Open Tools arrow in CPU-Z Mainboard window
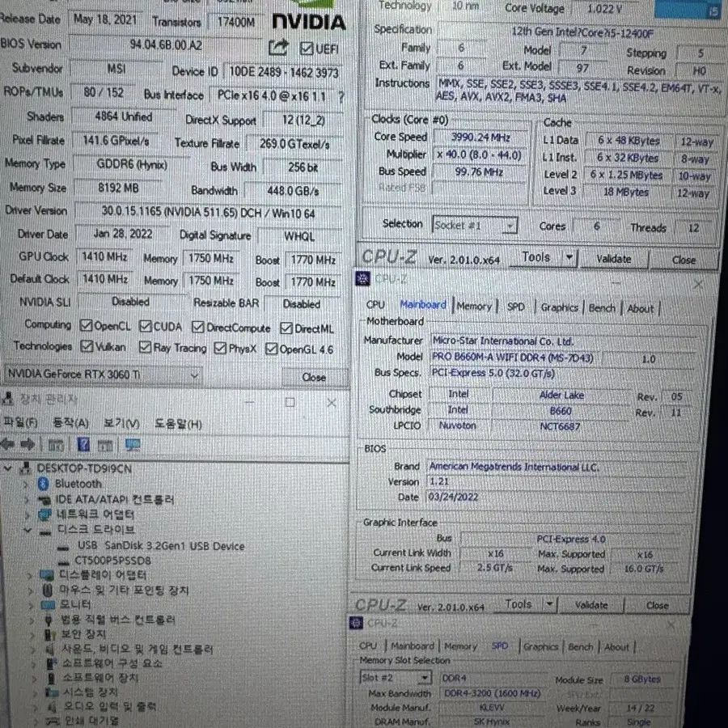The height and width of the screenshot is (728, 728). pyautogui.click(x=550, y=604)
